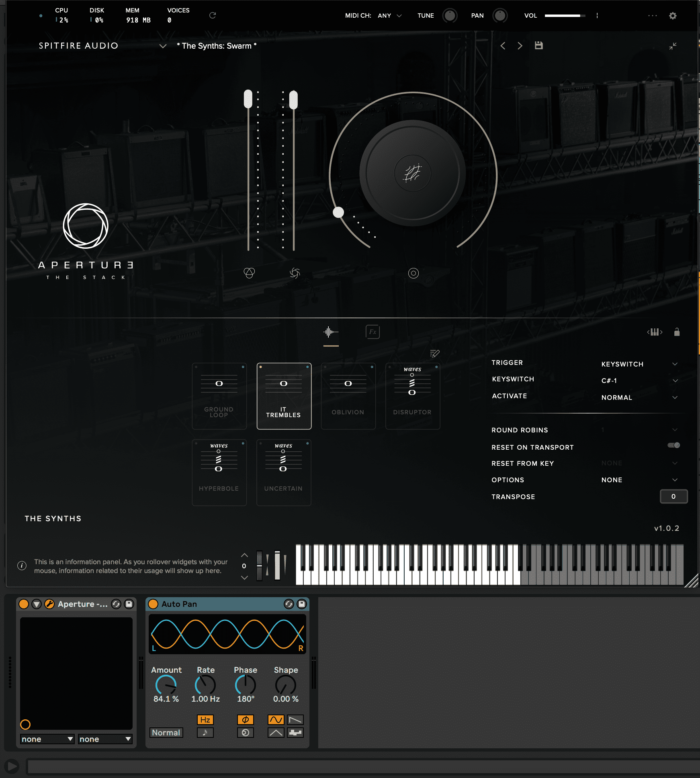The width and height of the screenshot is (700, 778).
Task: Enable Hz rate mode in Auto Pan
Action: coord(205,720)
